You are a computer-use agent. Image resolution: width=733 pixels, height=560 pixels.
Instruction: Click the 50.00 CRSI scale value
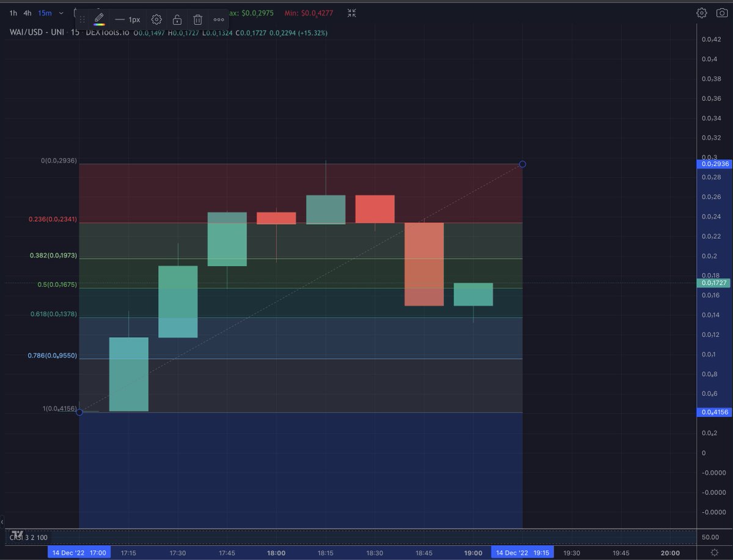710,537
